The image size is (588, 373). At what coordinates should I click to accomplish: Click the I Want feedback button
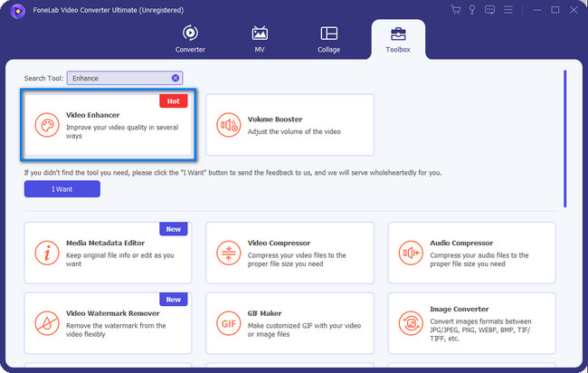coord(62,188)
